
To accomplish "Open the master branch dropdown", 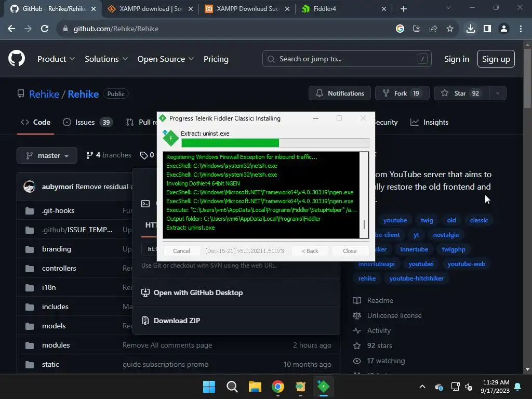I will pyautogui.click(x=47, y=155).
